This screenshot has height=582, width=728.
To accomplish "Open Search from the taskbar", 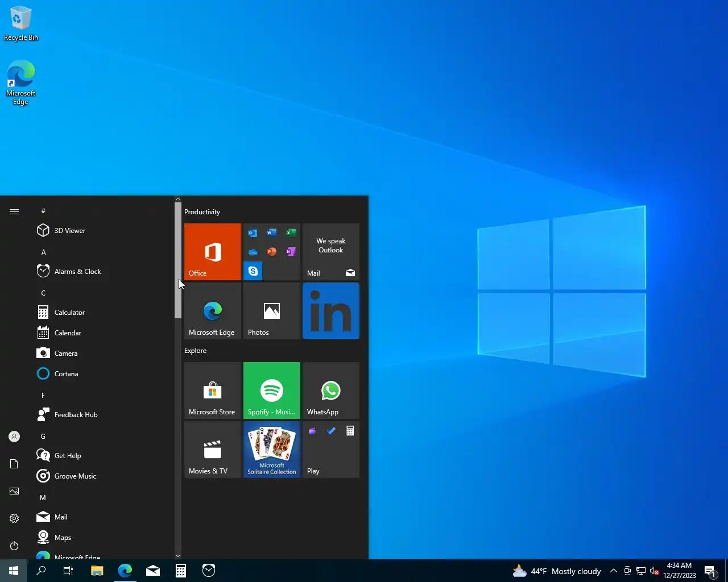I will coord(41,571).
